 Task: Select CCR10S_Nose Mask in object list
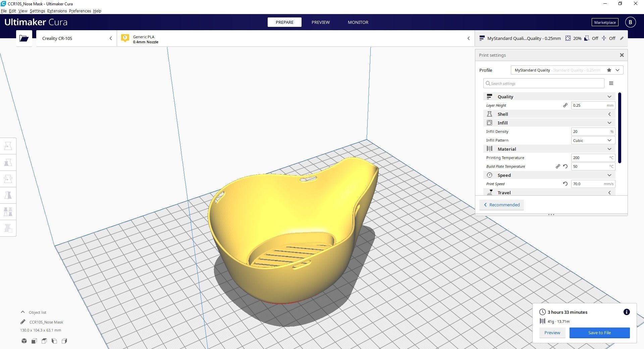(46, 322)
